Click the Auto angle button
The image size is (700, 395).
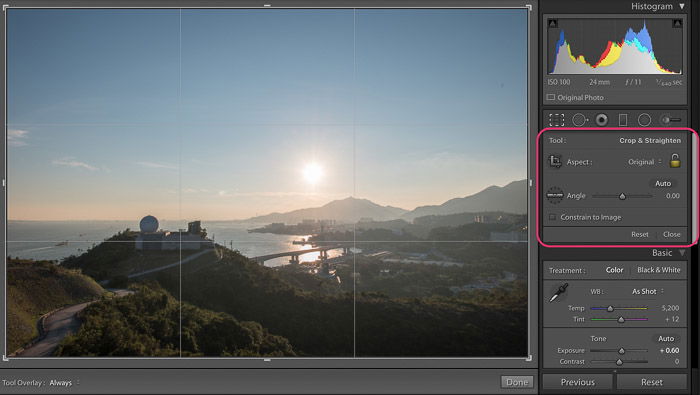click(x=663, y=183)
